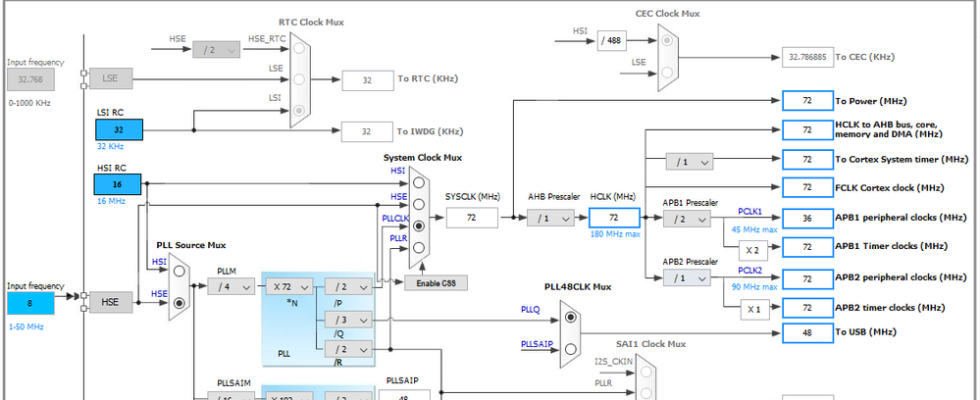Select PLLR in SAI1 Clock Mux
Viewport: 980px width, 400px height.
pos(645,392)
